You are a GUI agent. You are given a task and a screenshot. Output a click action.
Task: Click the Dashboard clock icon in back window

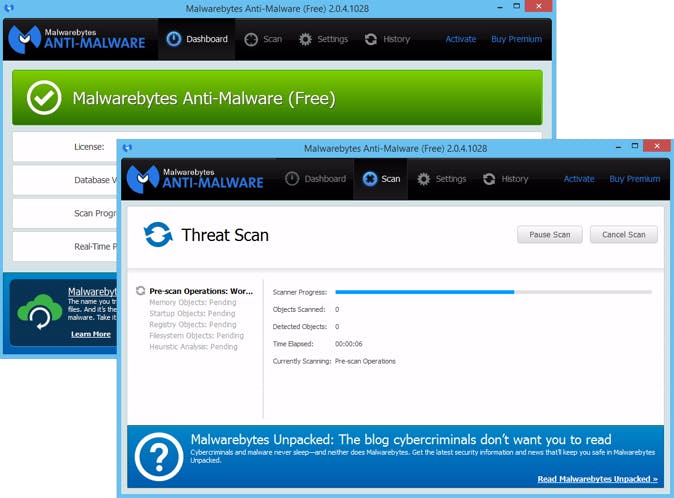click(x=174, y=39)
